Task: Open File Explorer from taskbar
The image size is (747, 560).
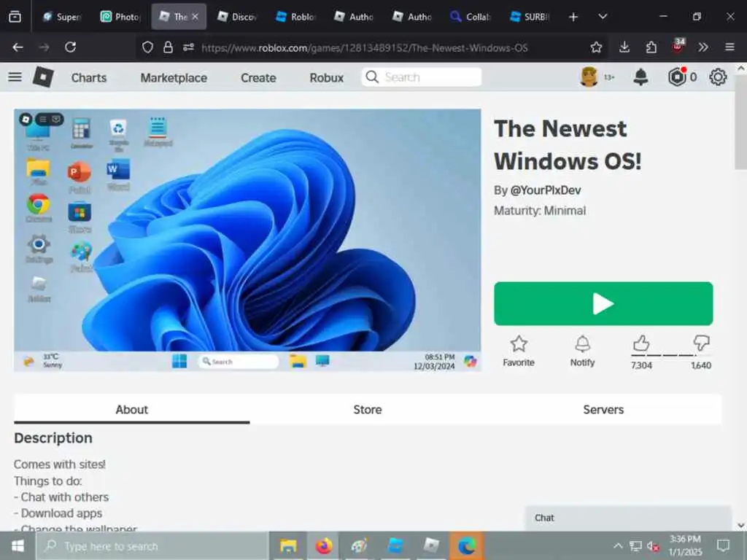Action: [x=287, y=545]
